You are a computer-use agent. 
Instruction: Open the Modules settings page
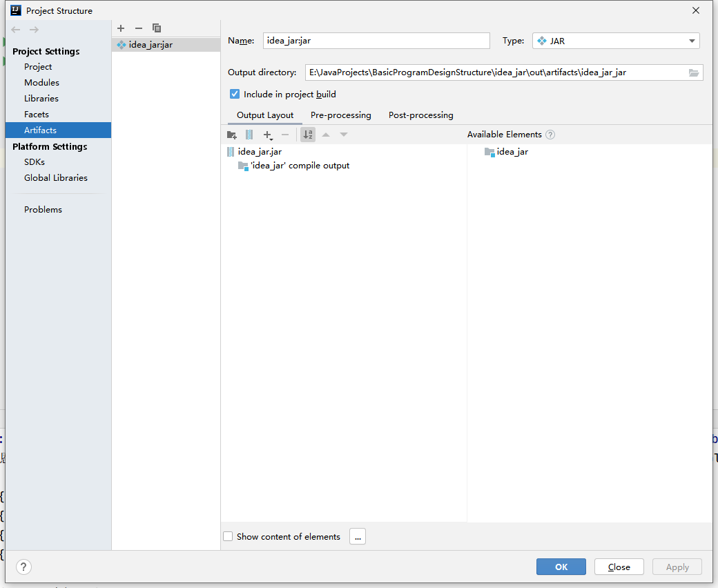tap(41, 83)
